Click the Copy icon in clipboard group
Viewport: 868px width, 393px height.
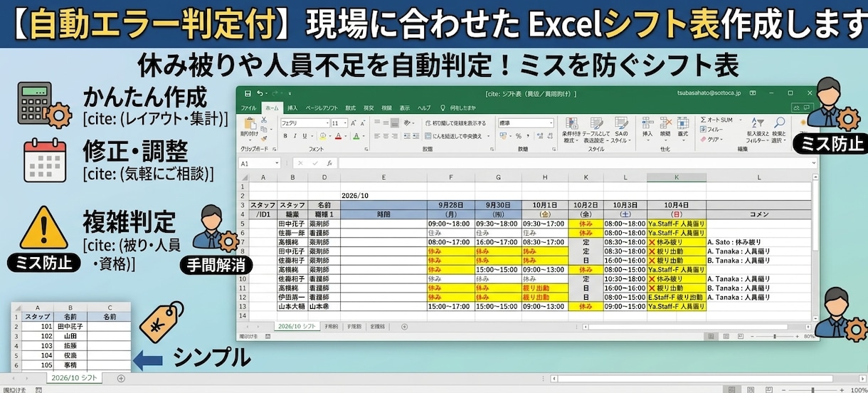click(x=263, y=128)
